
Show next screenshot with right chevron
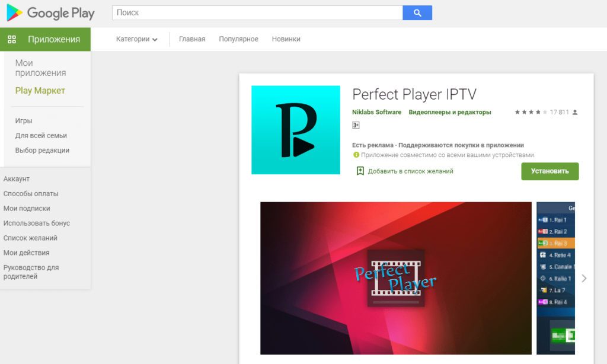pos(584,278)
